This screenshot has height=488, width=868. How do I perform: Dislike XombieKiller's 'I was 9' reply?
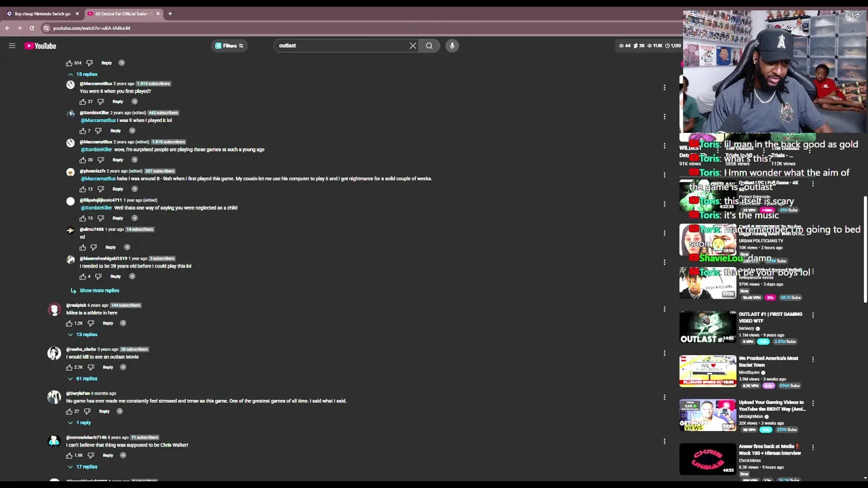pyautogui.click(x=98, y=131)
